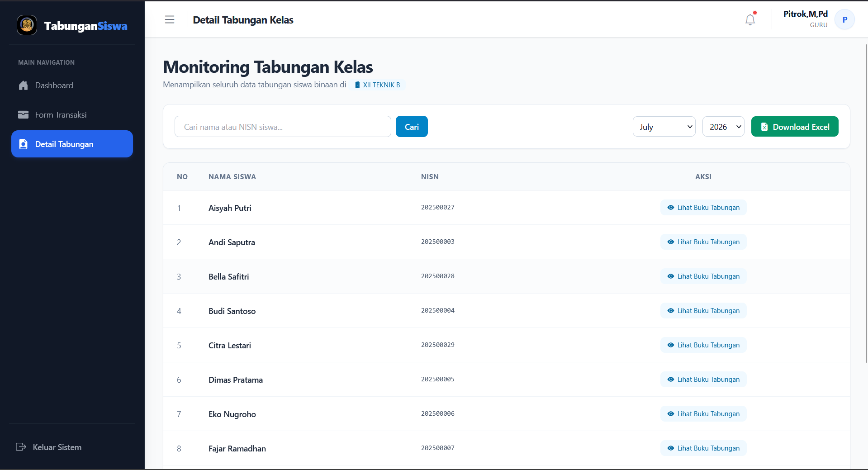Click eye icon in Dimas Pratama row
Screen dimensions: 868x470
click(671, 379)
